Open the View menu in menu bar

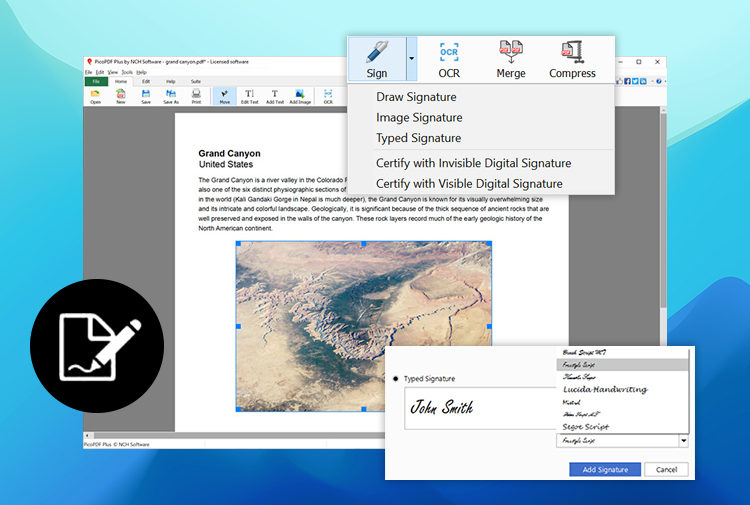click(112, 72)
